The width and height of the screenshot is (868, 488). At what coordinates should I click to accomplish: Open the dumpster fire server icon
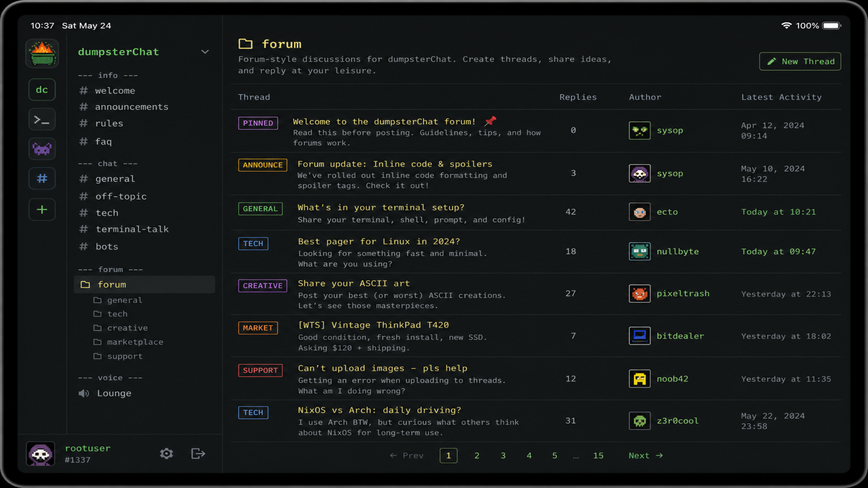pos(42,53)
